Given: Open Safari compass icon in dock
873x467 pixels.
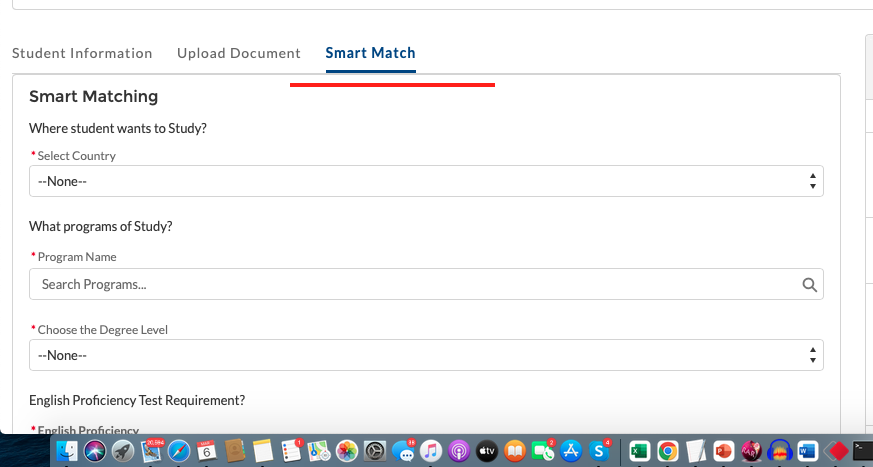Looking at the screenshot, I should point(179,451).
